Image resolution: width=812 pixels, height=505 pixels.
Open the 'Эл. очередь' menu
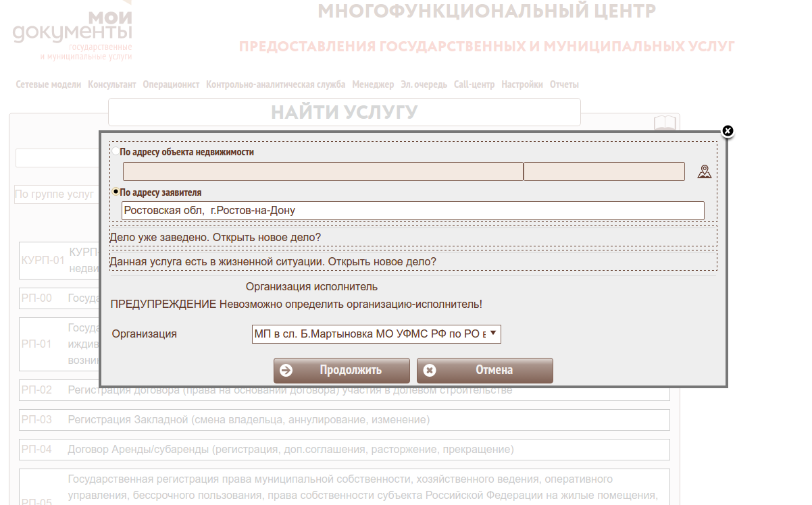point(424,84)
